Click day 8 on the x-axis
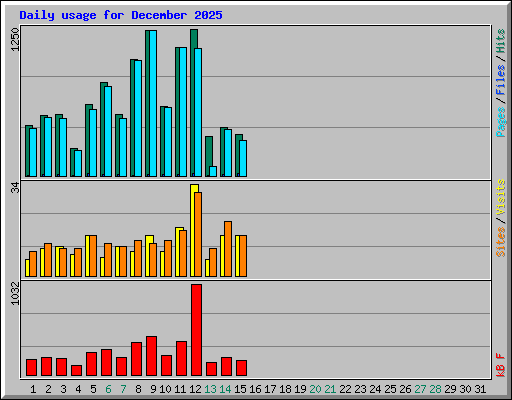 (x=138, y=389)
